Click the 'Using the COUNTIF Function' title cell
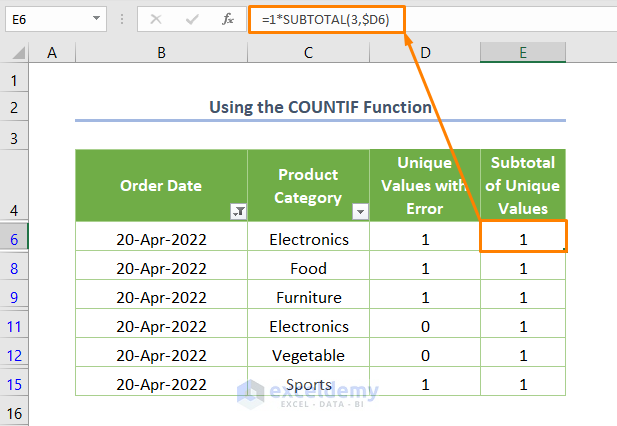Viewport: 617px width, 426px height. [320, 107]
